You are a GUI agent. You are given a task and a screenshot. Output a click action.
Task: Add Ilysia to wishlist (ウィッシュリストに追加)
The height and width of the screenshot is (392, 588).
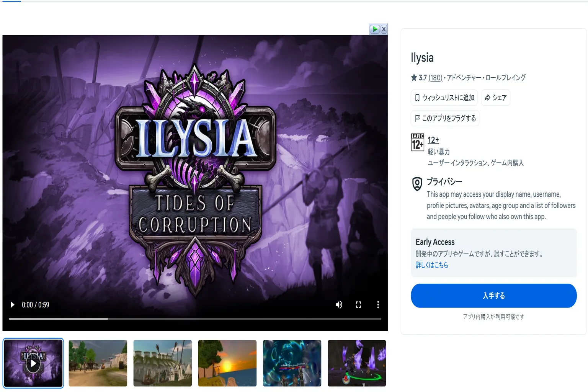pyautogui.click(x=444, y=98)
